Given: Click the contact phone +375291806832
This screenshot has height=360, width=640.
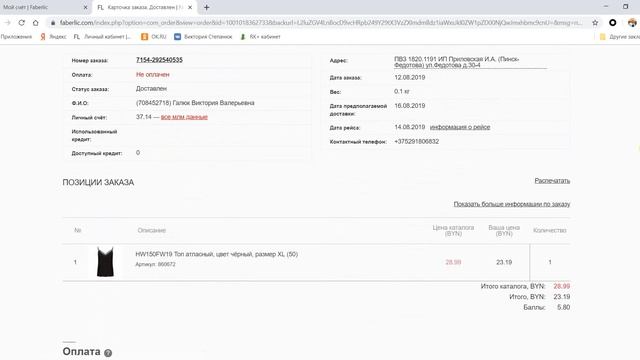Looking at the screenshot, I should click(x=417, y=142).
